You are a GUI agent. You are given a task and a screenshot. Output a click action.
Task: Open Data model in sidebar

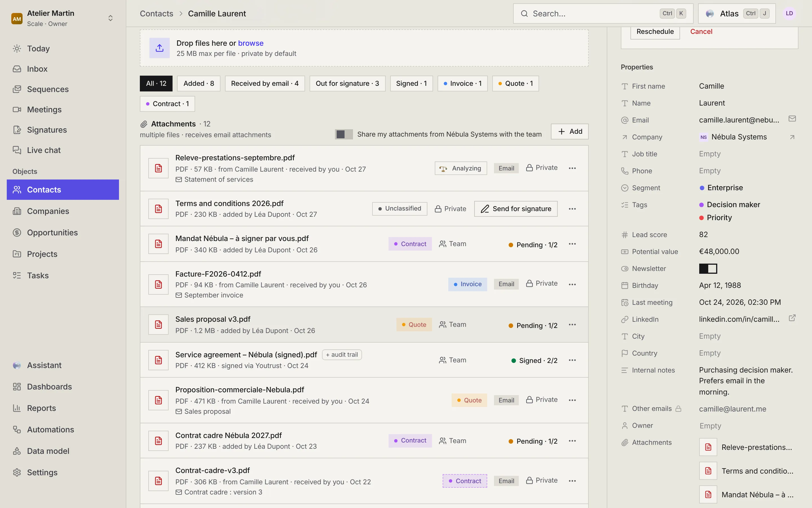63,451
